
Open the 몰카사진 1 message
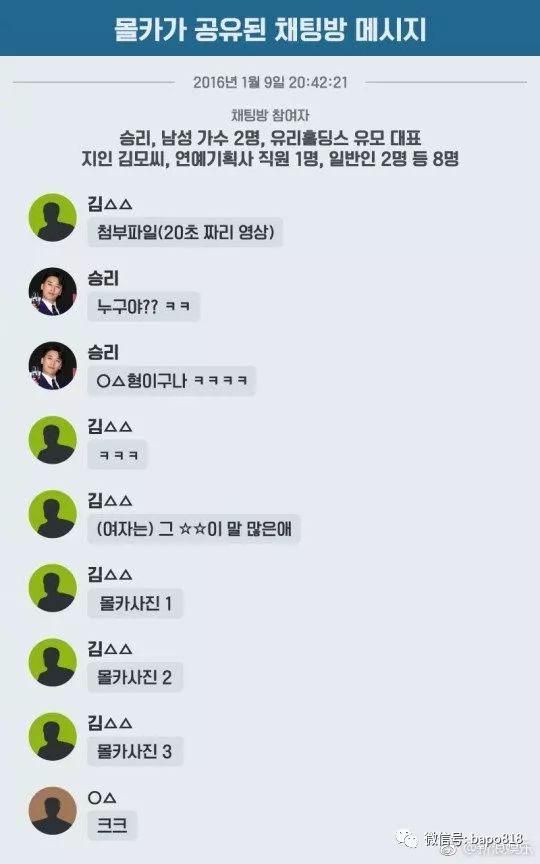(x=135, y=603)
